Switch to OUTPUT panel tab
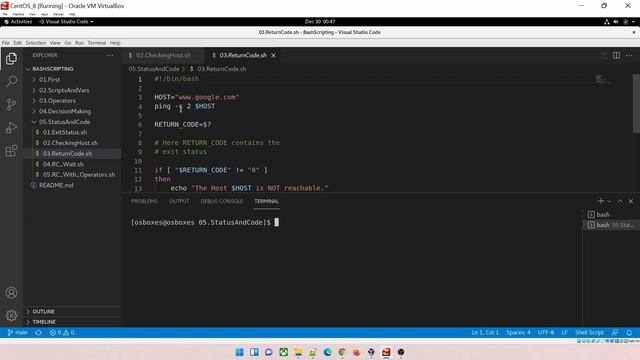The image size is (640, 360). (179, 201)
